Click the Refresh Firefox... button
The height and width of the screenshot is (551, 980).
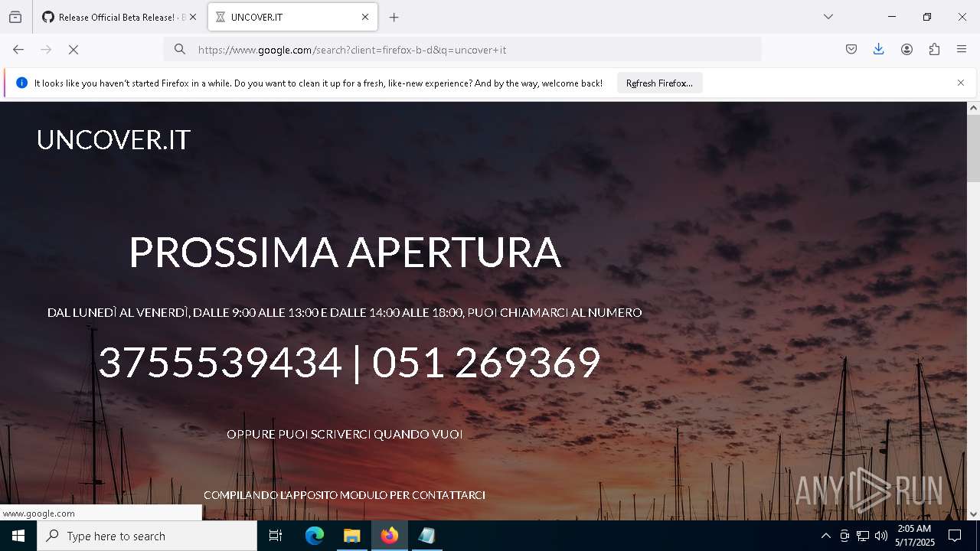click(x=659, y=83)
